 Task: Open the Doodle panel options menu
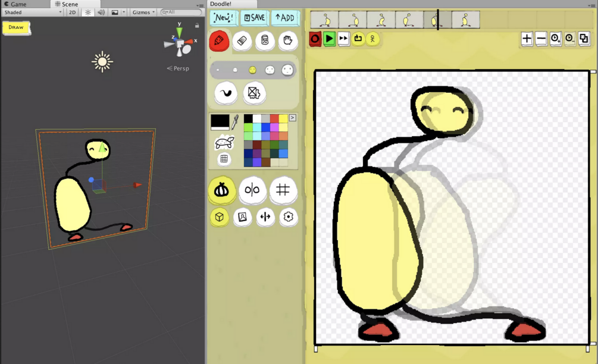pyautogui.click(x=593, y=5)
